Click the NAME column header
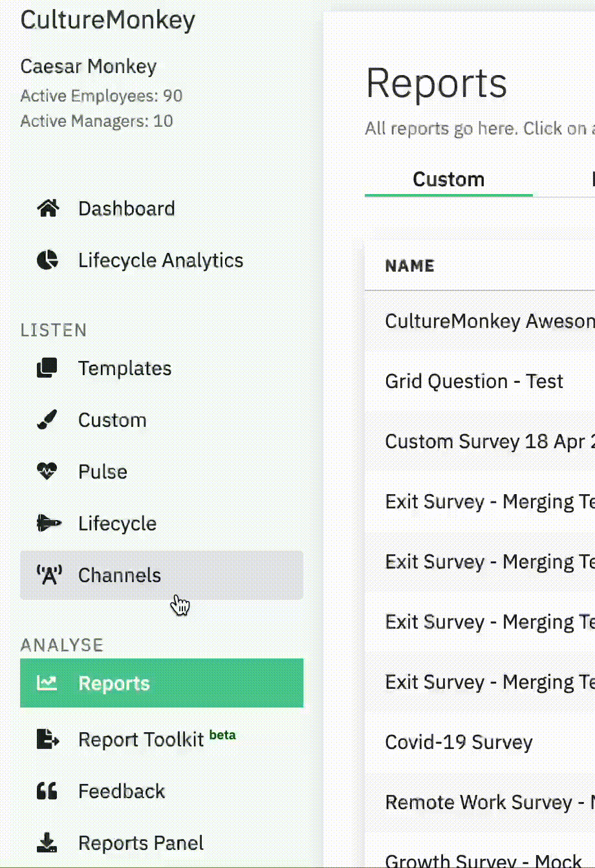This screenshot has height=868, width=595. [x=409, y=266]
